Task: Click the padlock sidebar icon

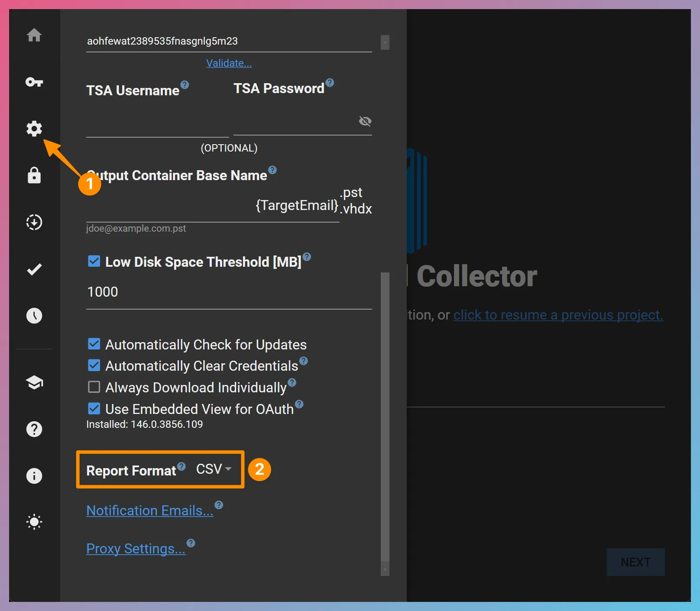Action: [34, 175]
